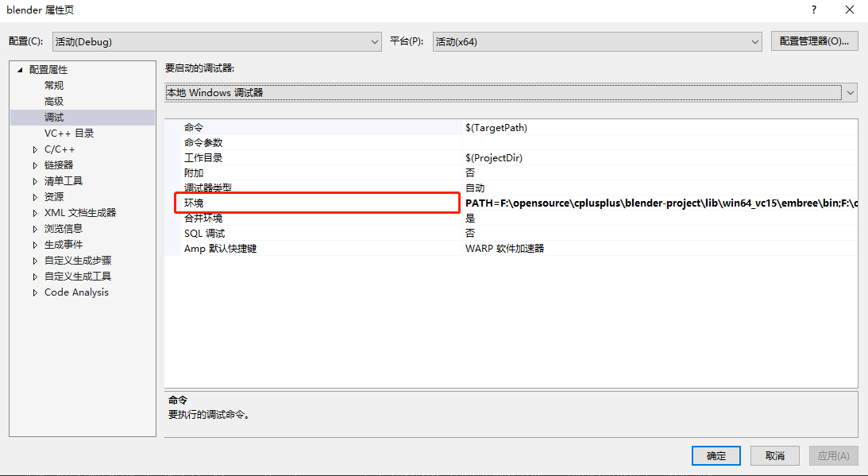Viewport: 868px width, 476px height.
Task: Select the 配置属性 root label
Action: coord(48,70)
